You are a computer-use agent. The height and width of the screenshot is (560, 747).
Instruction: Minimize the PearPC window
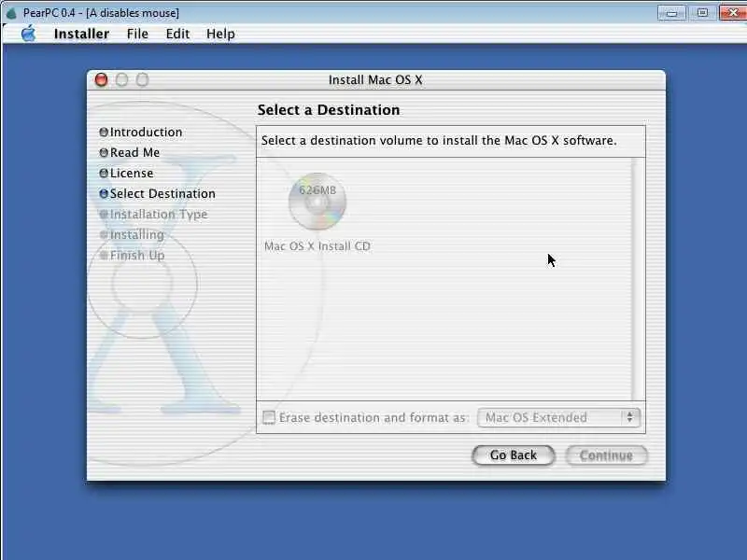pyautogui.click(x=671, y=13)
